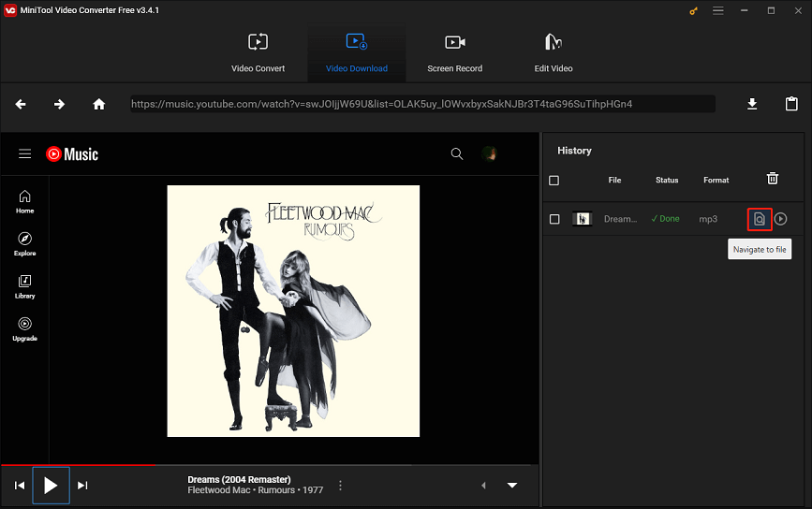Click Fleetwood Mac artist link in player
Viewport: 812px width, 509px height.
219,490
